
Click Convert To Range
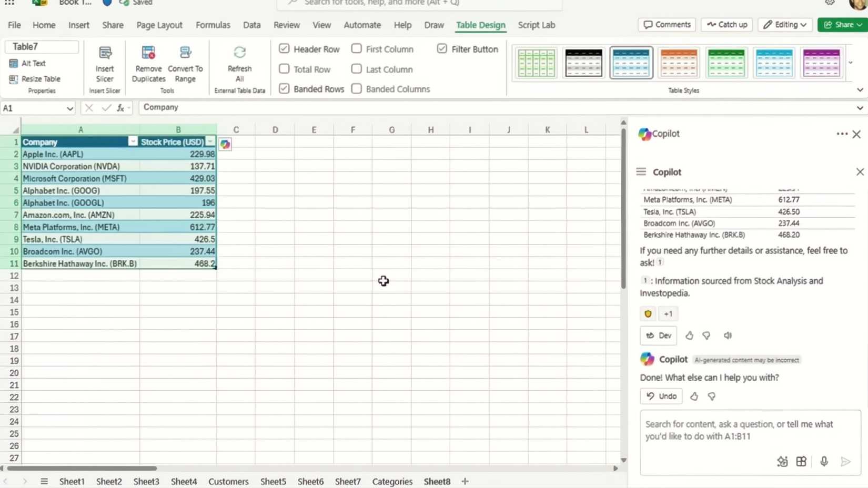pos(185,63)
